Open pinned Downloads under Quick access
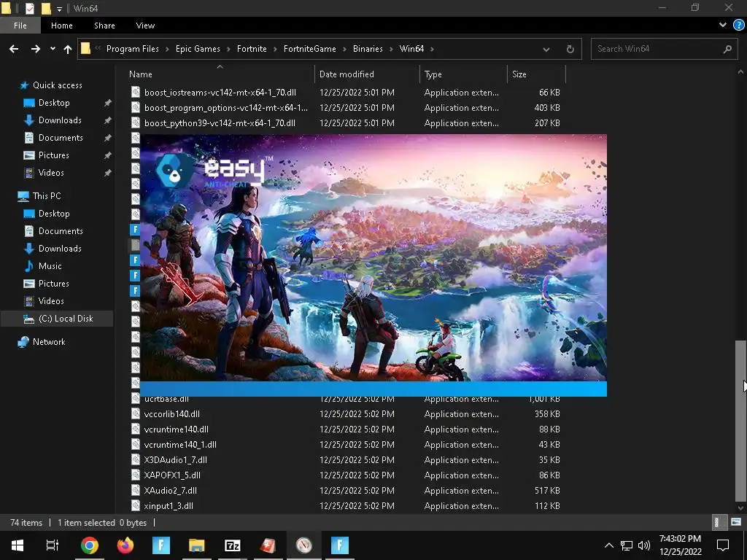Image resolution: width=747 pixels, height=560 pixels. pos(60,120)
